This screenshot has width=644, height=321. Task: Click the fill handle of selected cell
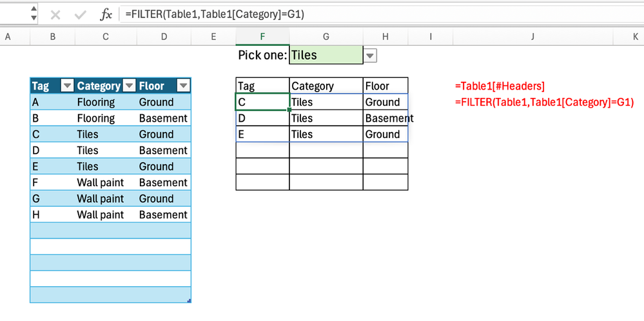tap(289, 110)
